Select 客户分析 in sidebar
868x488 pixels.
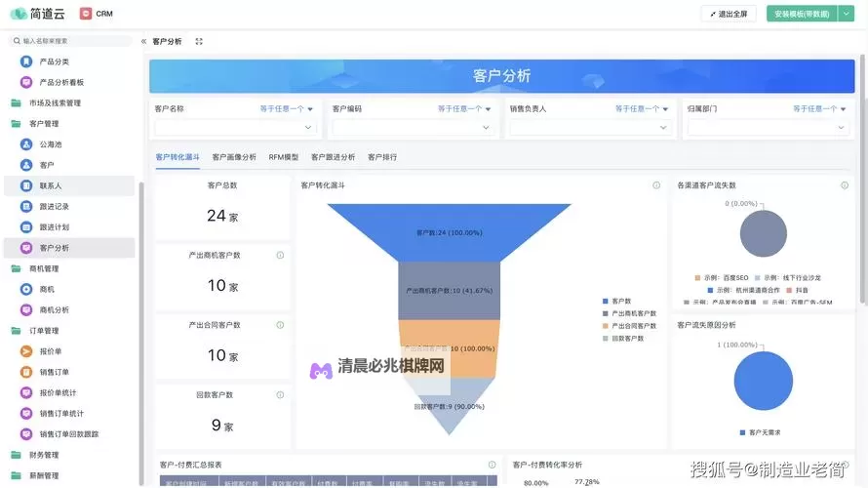[x=69, y=248]
